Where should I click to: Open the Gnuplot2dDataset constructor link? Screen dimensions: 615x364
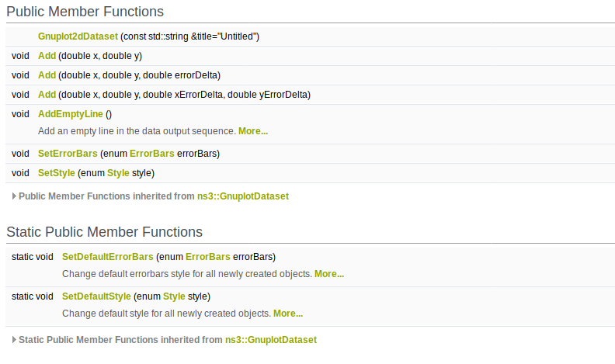pos(78,36)
